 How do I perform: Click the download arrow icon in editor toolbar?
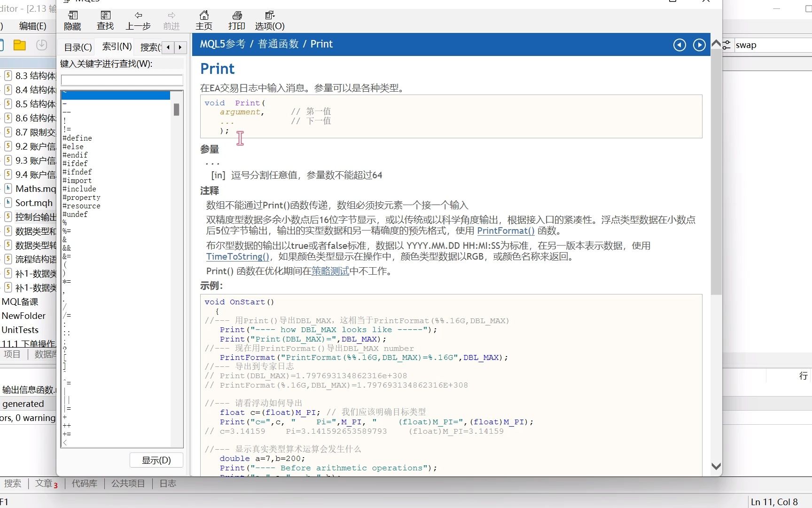point(42,45)
